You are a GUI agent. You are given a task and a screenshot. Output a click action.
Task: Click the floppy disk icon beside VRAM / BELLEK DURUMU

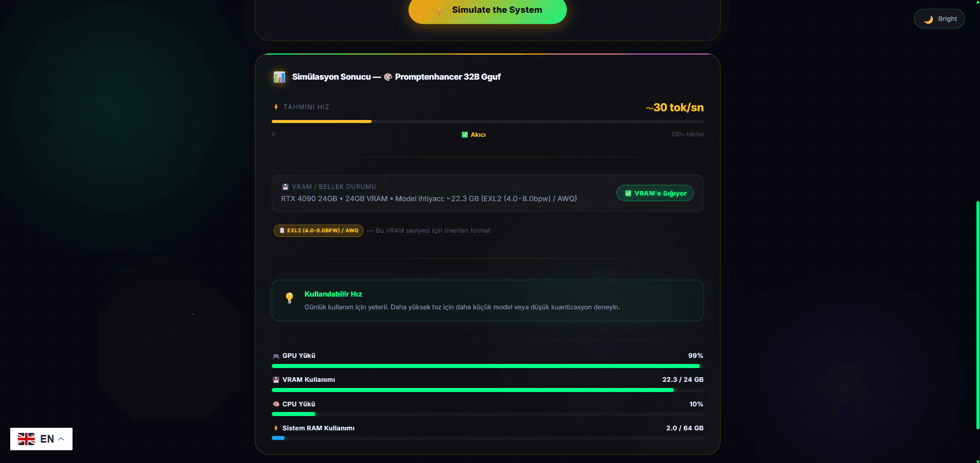(285, 186)
